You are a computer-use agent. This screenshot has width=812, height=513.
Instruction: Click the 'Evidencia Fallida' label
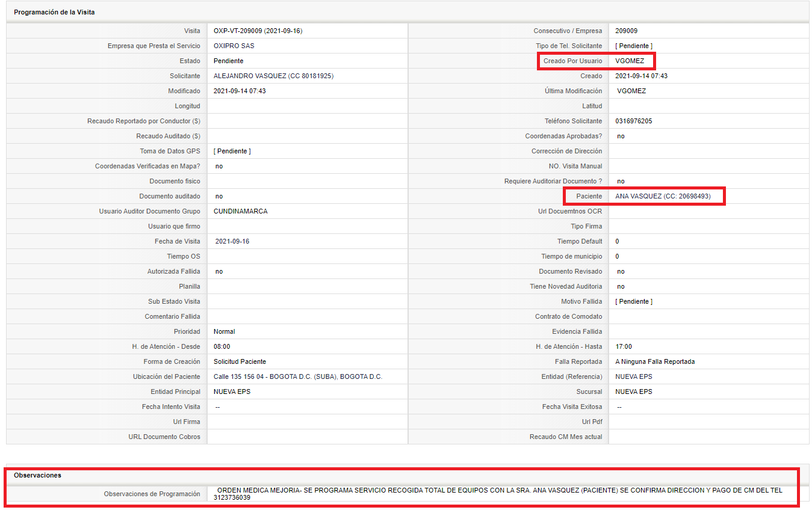[x=577, y=331]
